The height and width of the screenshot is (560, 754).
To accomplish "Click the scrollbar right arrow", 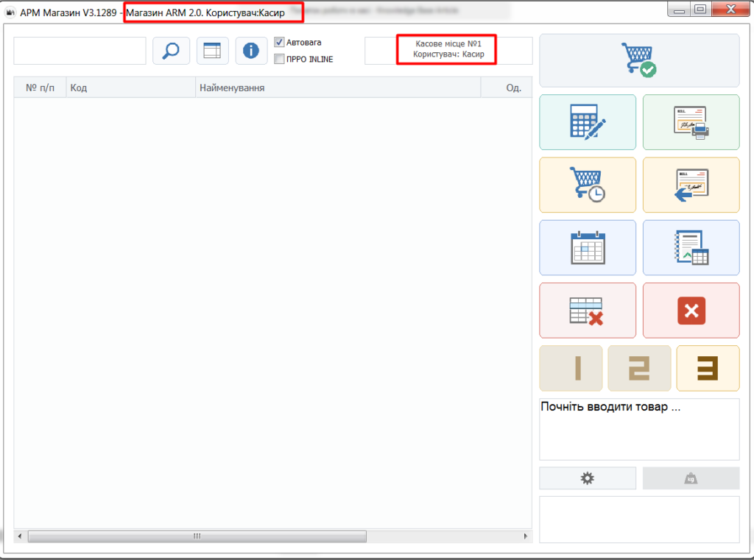I will click(x=526, y=536).
